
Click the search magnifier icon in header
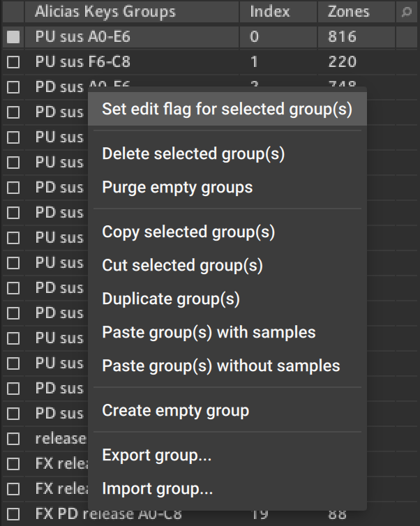point(407,12)
